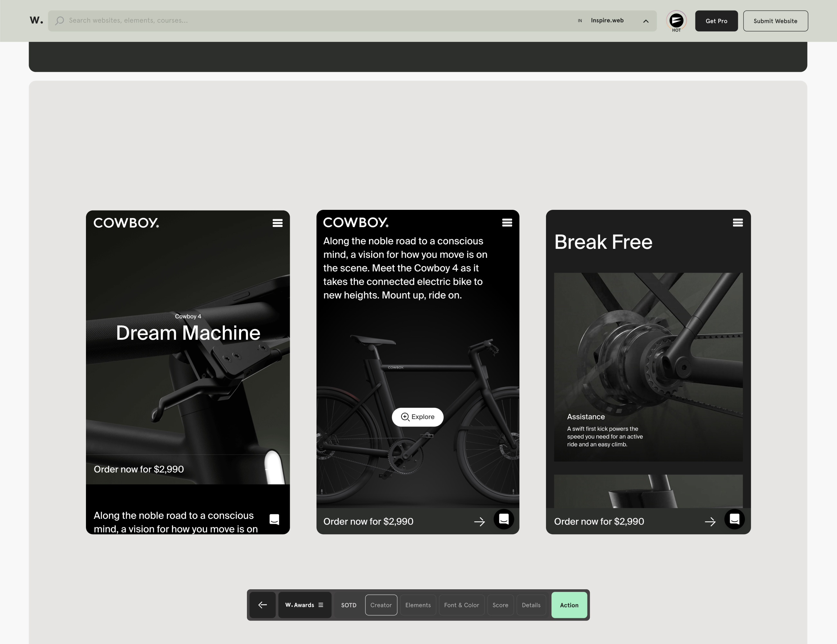Open the W. Awards menu list
The height and width of the screenshot is (644, 837).
[x=304, y=605]
